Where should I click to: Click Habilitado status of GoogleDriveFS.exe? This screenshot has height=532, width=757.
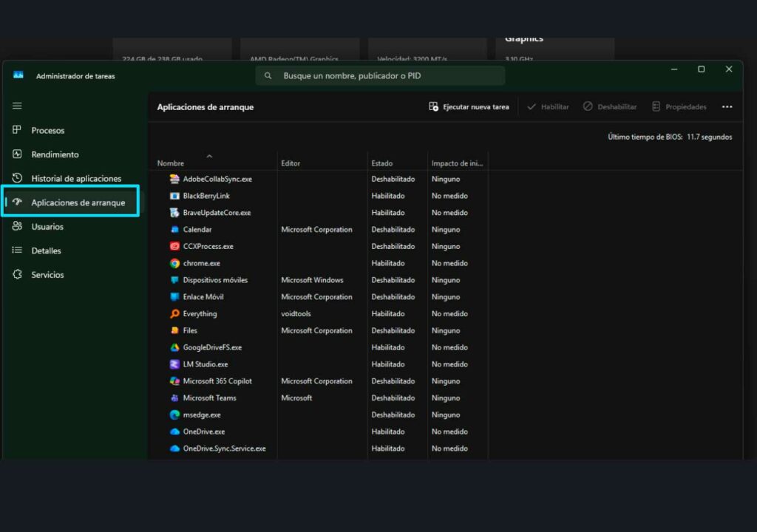tap(387, 347)
